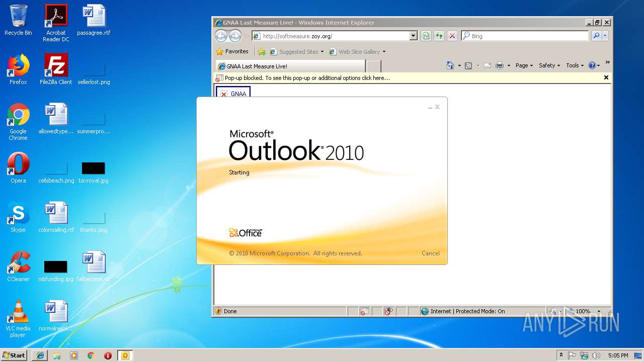644x362 pixels.
Task: Select the FileZilla Client desktop shortcut
Action: click(56, 69)
